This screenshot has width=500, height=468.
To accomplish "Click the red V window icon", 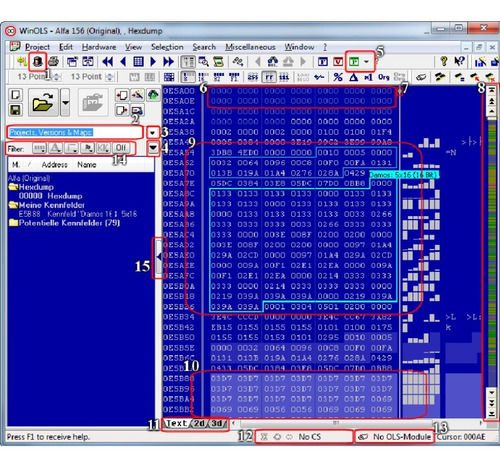I will (338, 61).
